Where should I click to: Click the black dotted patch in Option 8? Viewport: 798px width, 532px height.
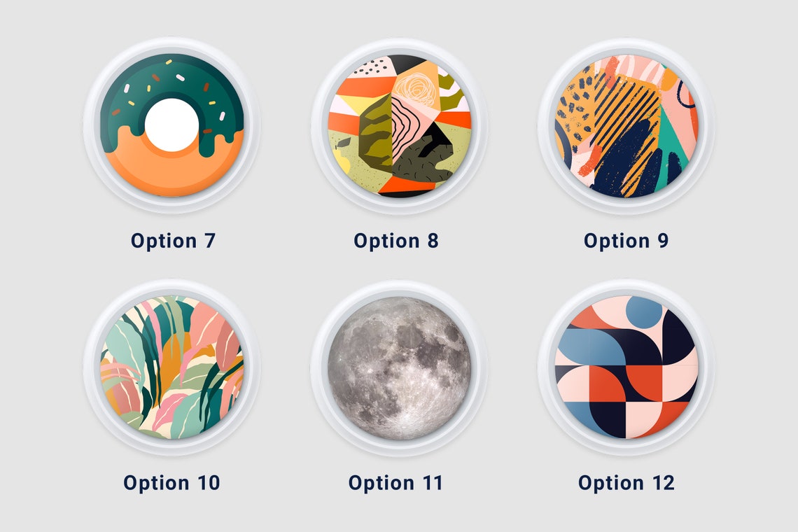372,66
